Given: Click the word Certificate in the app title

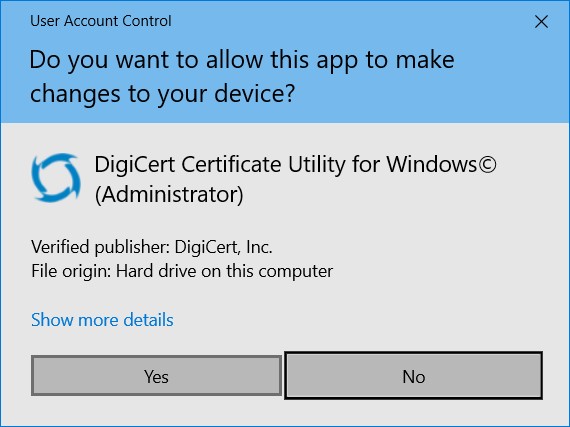Looking at the screenshot, I should tap(231, 164).
